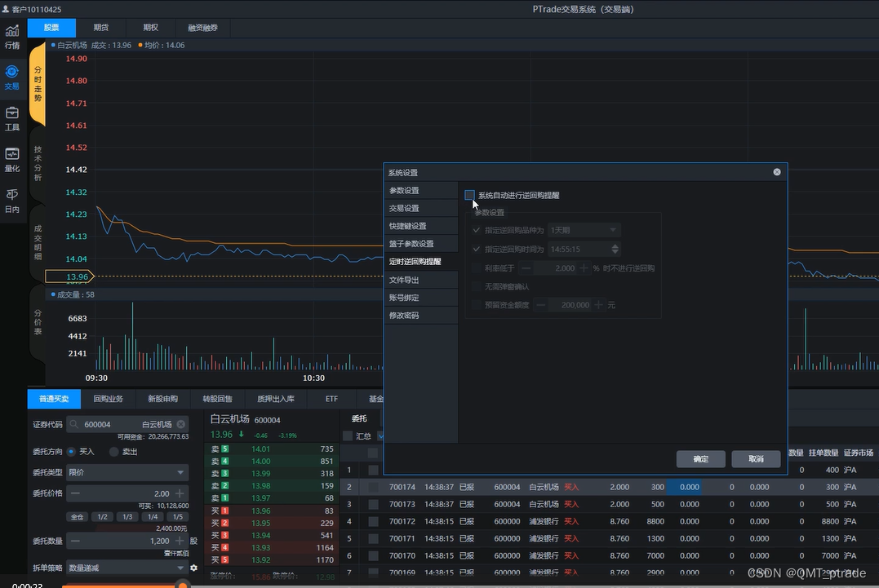Select 买入 radio button

(x=71, y=451)
